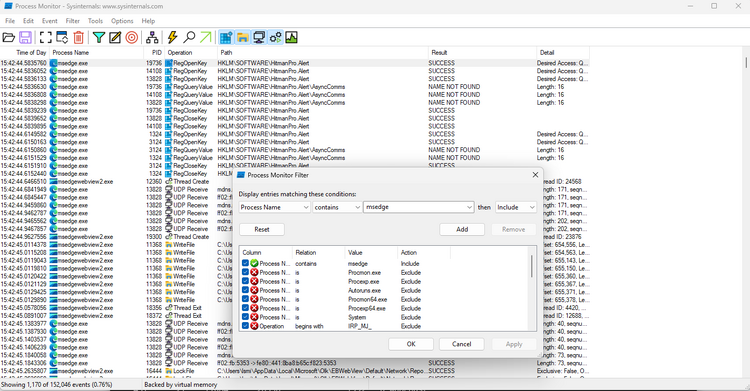Select the red target Include Process icon
The width and height of the screenshot is (750, 391).
click(x=132, y=37)
